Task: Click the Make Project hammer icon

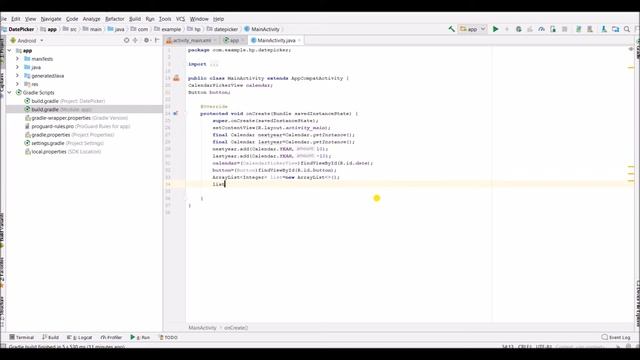Action: coord(451,29)
